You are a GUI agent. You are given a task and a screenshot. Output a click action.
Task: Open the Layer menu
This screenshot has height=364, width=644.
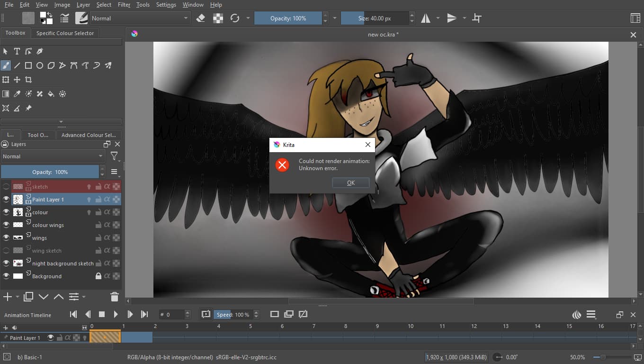click(83, 5)
